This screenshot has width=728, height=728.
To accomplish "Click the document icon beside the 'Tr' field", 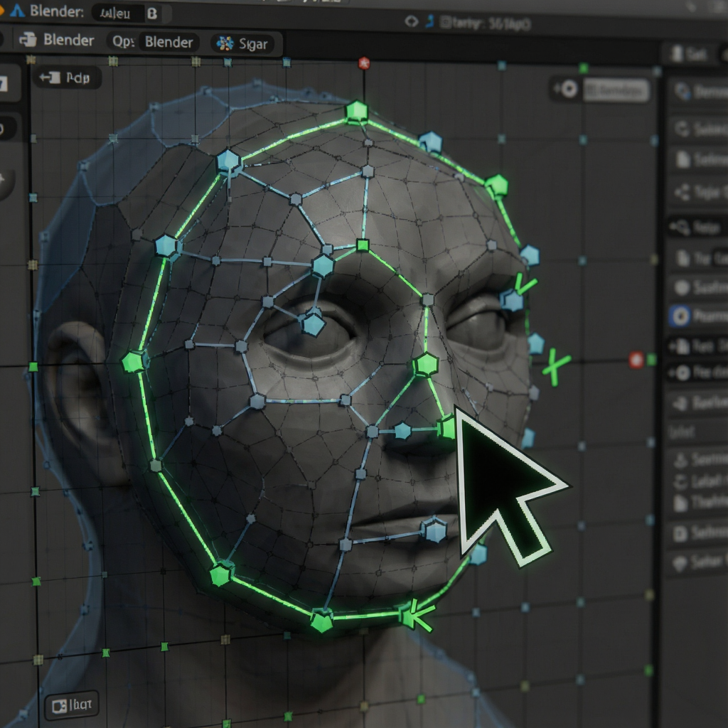I will click(683, 257).
